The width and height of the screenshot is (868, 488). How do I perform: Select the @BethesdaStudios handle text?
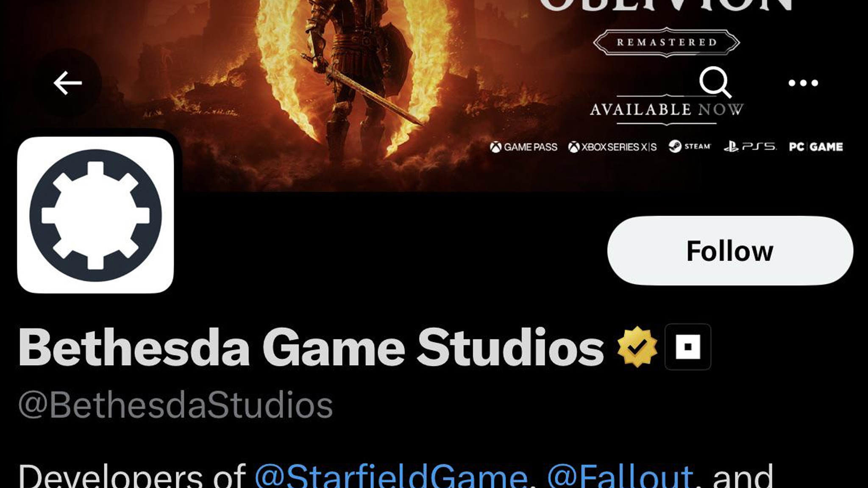tap(175, 405)
